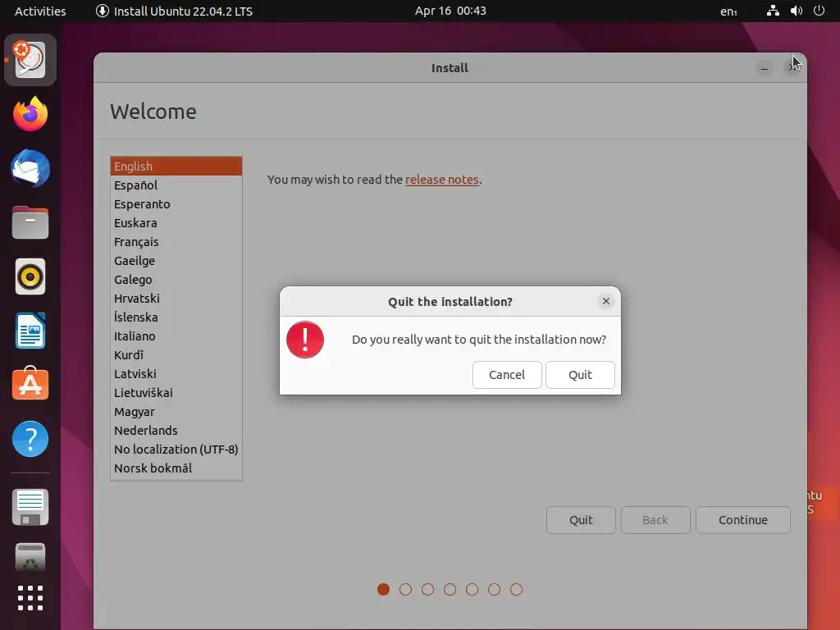The image size is (840, 630).
Task: Click the volume speaker icon in top bar
Action: (796, 11)
